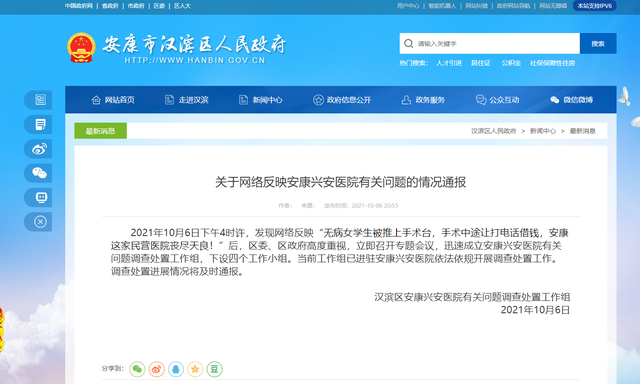Search hot keyword 居住证

480,63
